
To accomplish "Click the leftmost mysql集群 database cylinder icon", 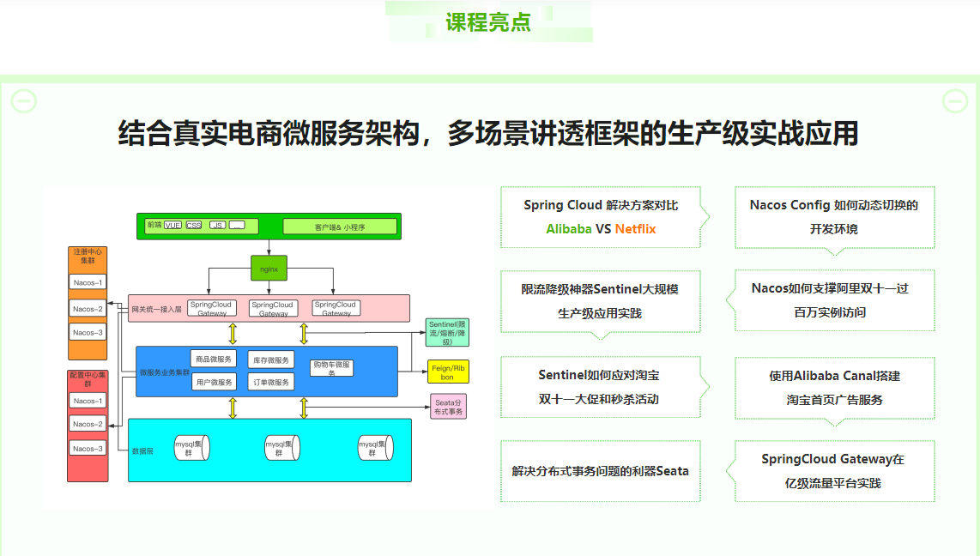I will (192, 448).
